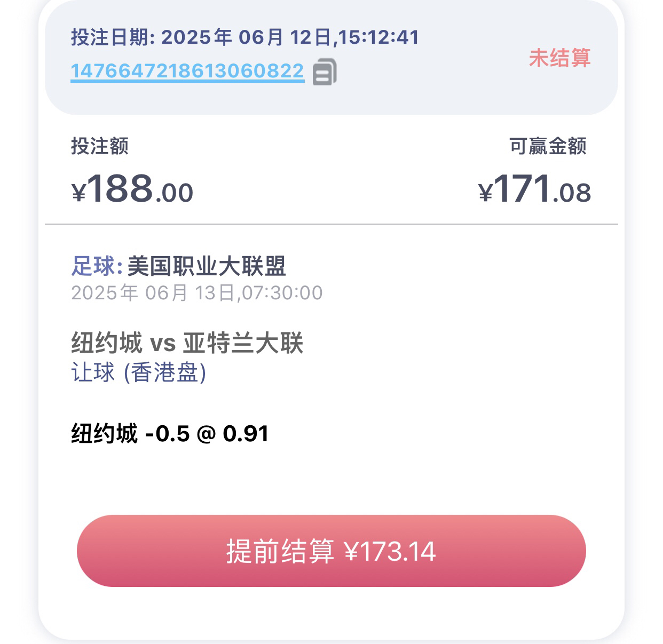The height and width of the screenshot is (644, 663).
Task: Tap the 纽约城 home team name
Action: [106, 343]
